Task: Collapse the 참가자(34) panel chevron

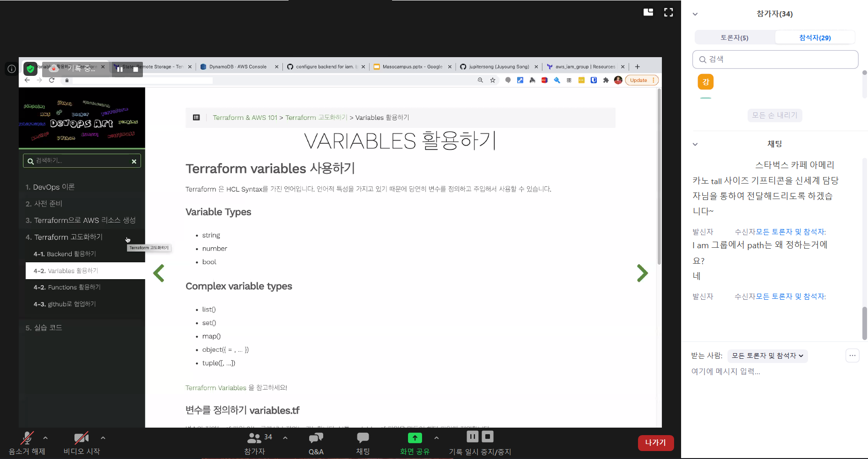Action: [695, 14]
